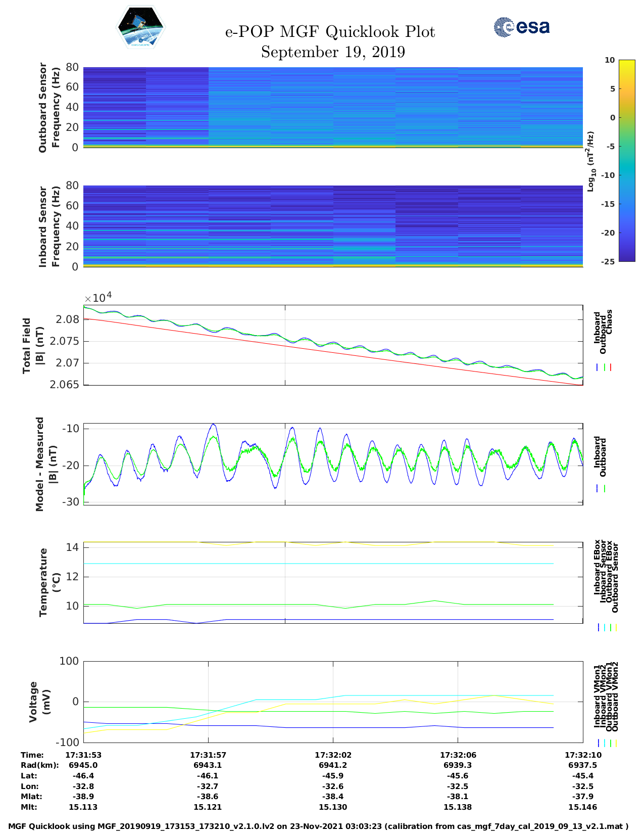Click the Total Field plot area
The width and height of the screenshot is (644, 834).
pos(333,345)
